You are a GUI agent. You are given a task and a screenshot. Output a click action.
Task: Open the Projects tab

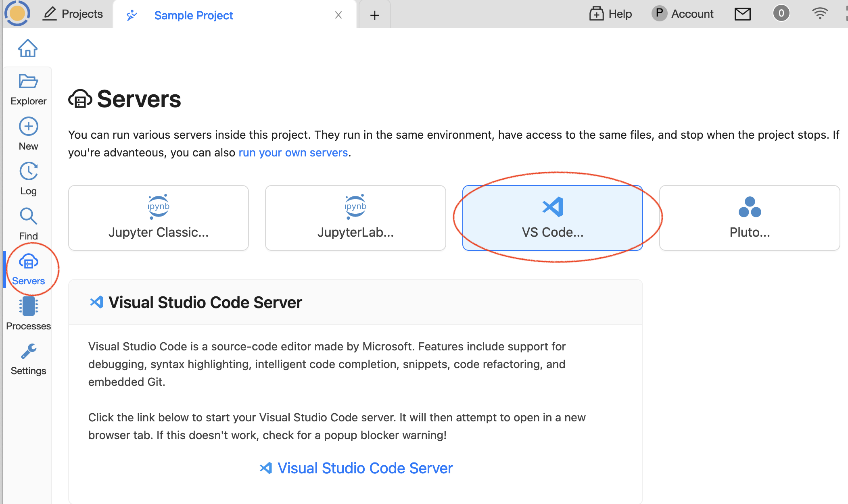point(73,14)
